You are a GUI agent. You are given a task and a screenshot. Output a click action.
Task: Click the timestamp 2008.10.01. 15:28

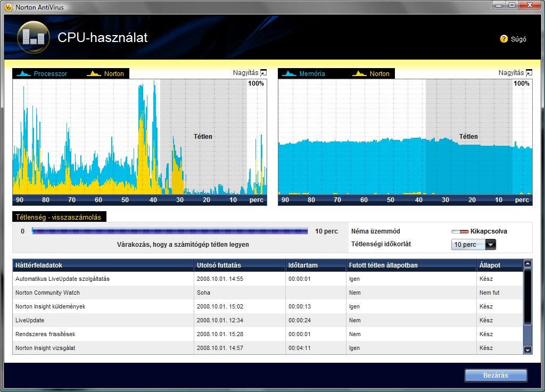click(x=220, y=335)
